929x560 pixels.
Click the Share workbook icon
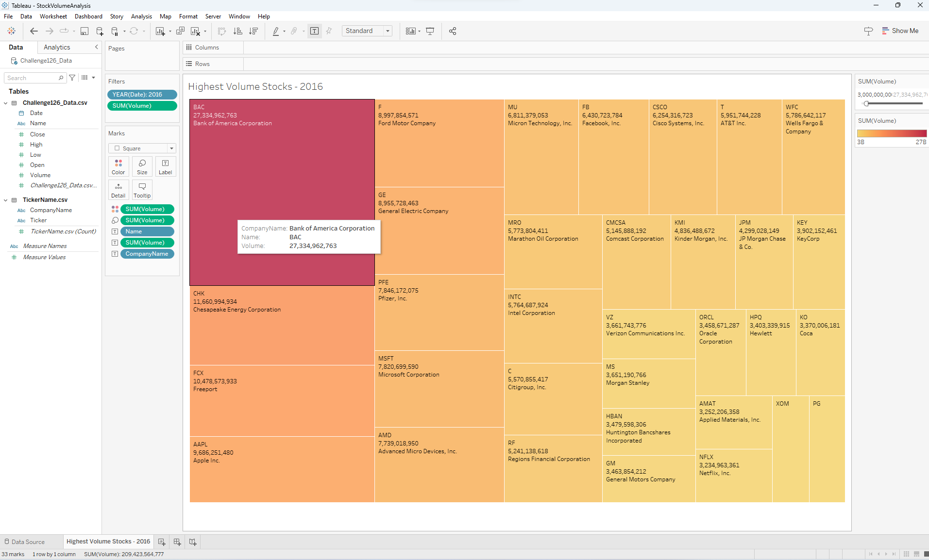[x=453, y=31]
